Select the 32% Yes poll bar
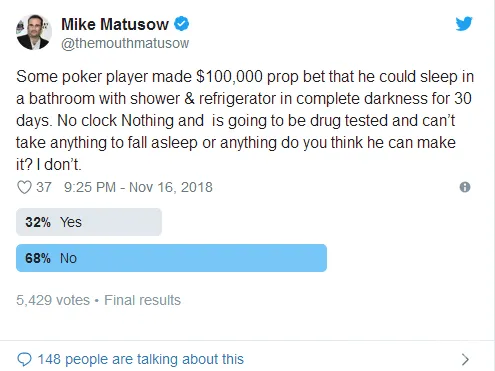Screen dimensions: 495x371 point(89,222)
